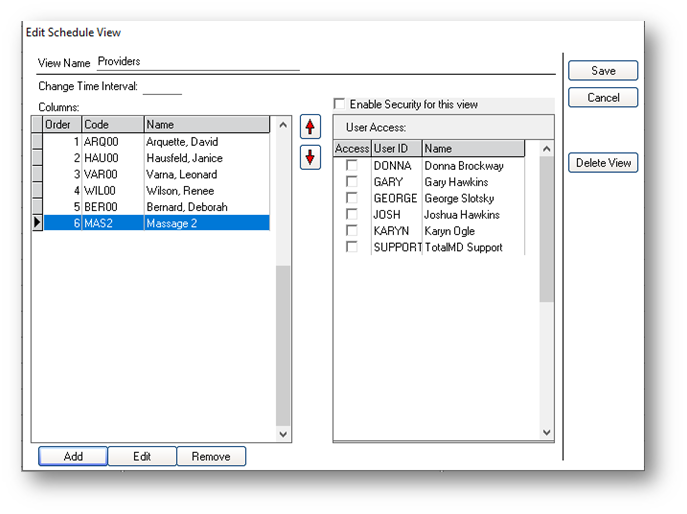Click the Karyn Ogle name cell
Screen dimensions: 687x514
pyautogui.click(x=473, y=231)
